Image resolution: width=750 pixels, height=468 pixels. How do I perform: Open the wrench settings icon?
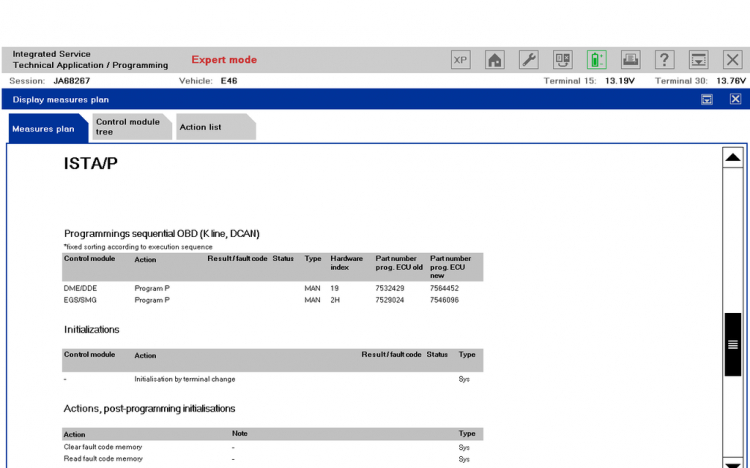529,60
